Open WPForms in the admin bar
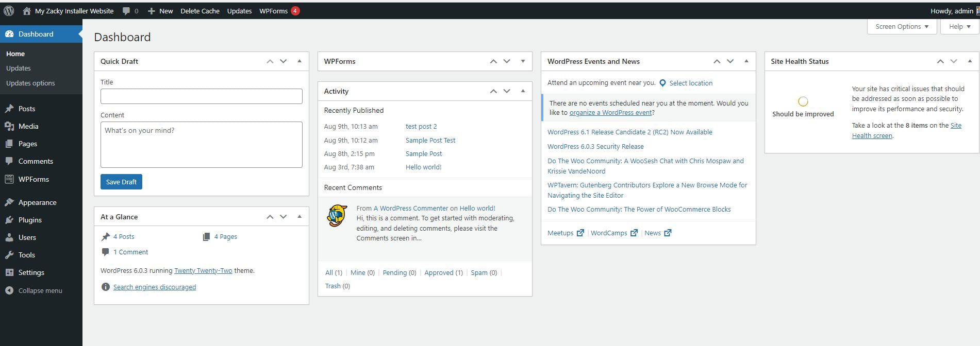The height and width of the screenshot is (346, 980). (279, 11)
